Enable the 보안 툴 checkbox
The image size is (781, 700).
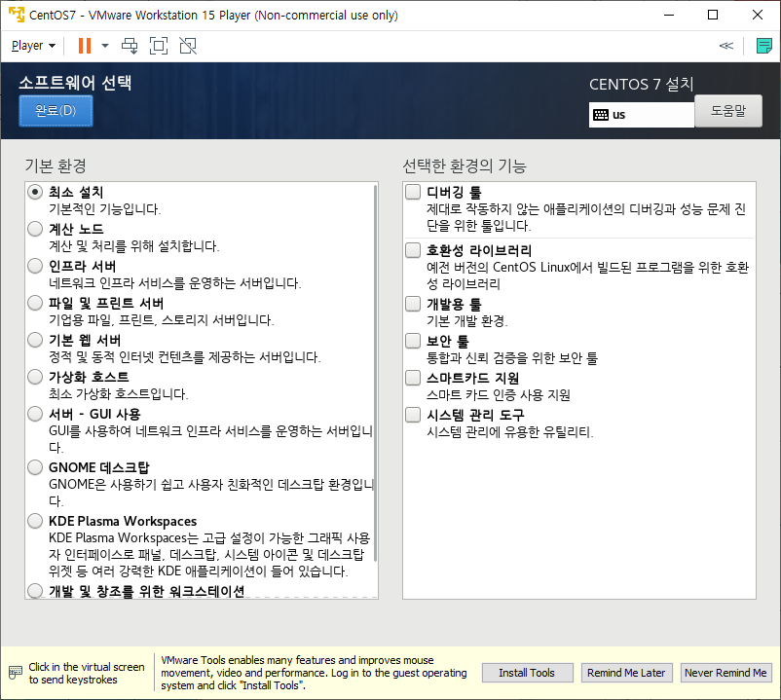pos(413,341)
